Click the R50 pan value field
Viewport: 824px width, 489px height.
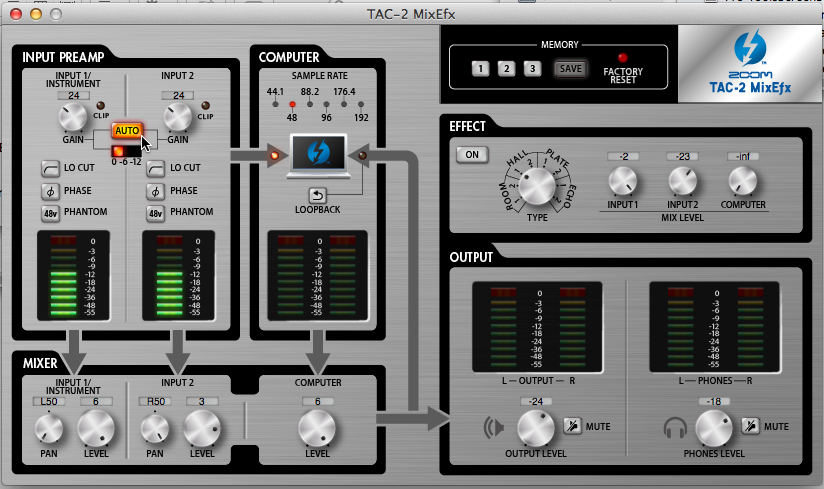[155, 401]
